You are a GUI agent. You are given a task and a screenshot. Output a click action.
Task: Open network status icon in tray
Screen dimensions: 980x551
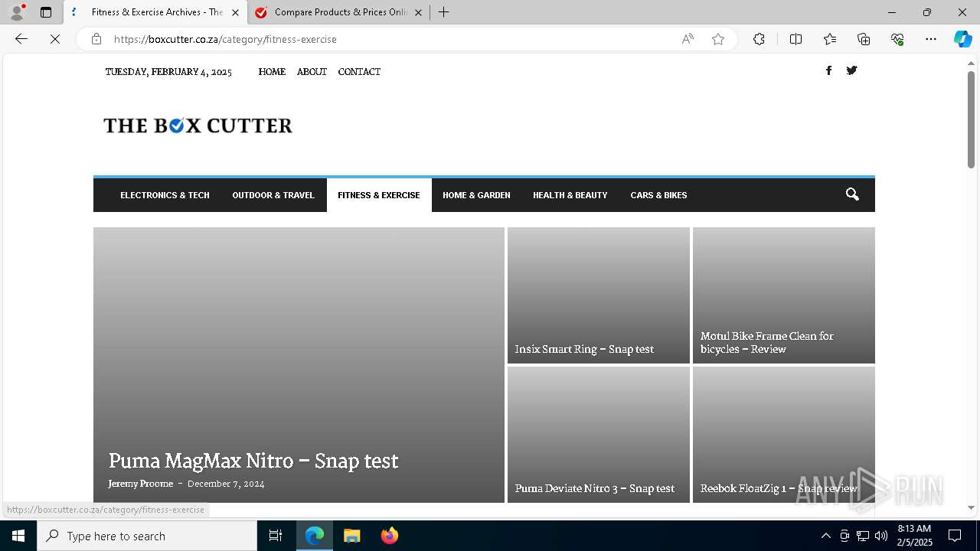tap(863, 536)
